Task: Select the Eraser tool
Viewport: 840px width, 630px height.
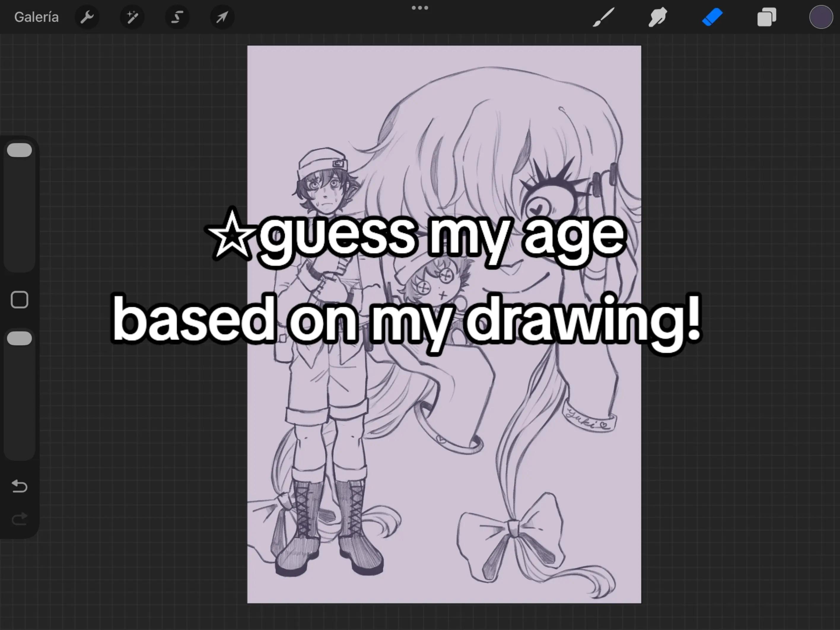Action: click(x=712, y=17)
